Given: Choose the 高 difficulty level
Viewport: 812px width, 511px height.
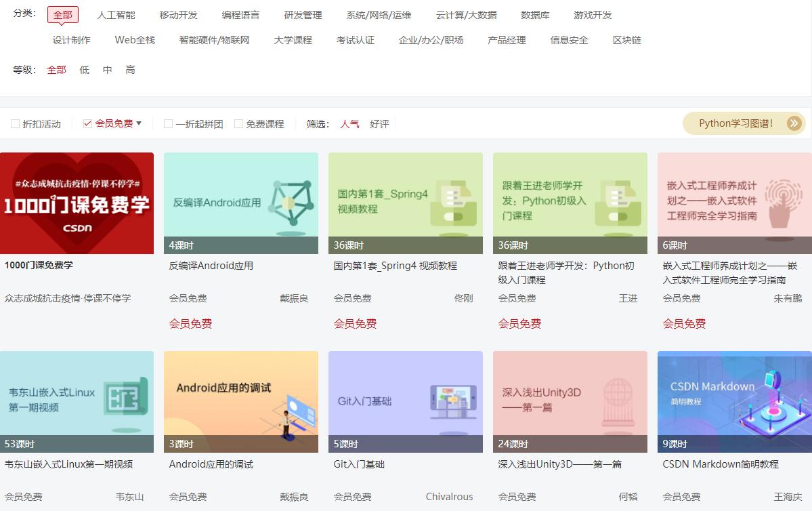Looking at the screenshot, I should pos(130,70).
